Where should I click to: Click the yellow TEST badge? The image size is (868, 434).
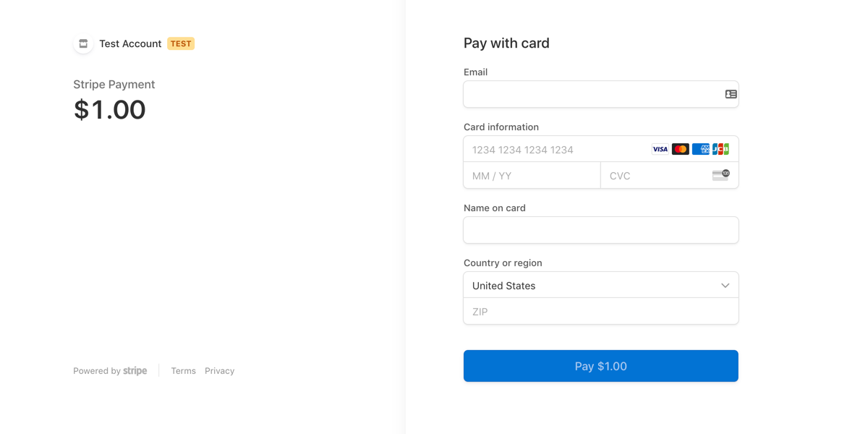coord(181,43)
